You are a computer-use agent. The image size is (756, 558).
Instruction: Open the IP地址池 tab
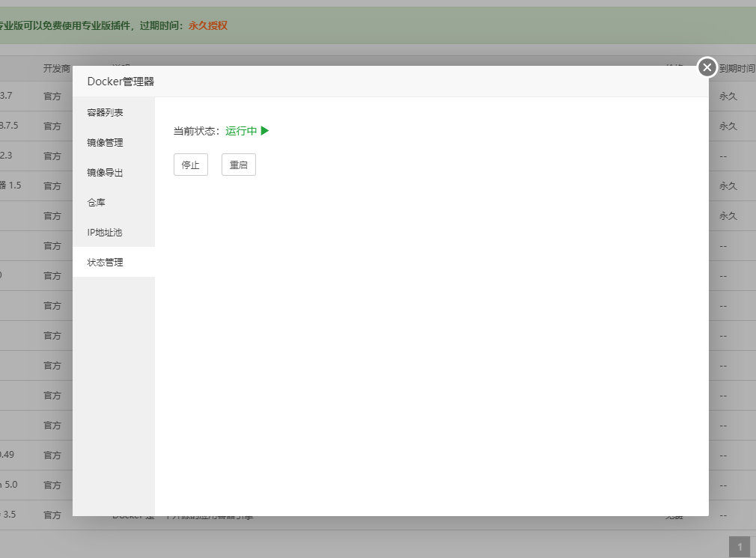pos(105,233)
